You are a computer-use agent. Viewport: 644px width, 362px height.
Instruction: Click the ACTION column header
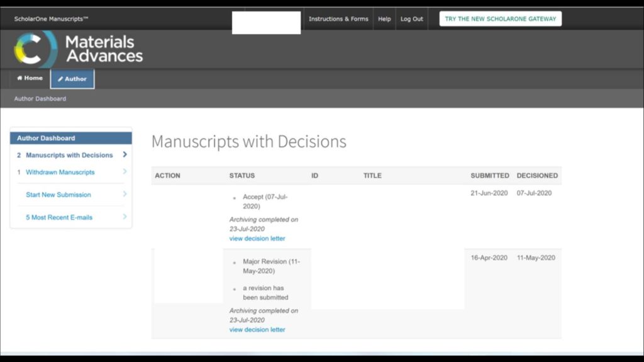(x=167, y=176)
